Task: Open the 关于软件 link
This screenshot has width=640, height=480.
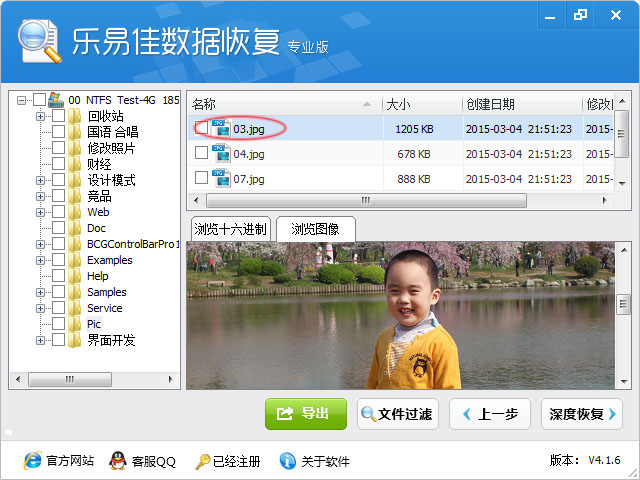Action: point(325,461)
